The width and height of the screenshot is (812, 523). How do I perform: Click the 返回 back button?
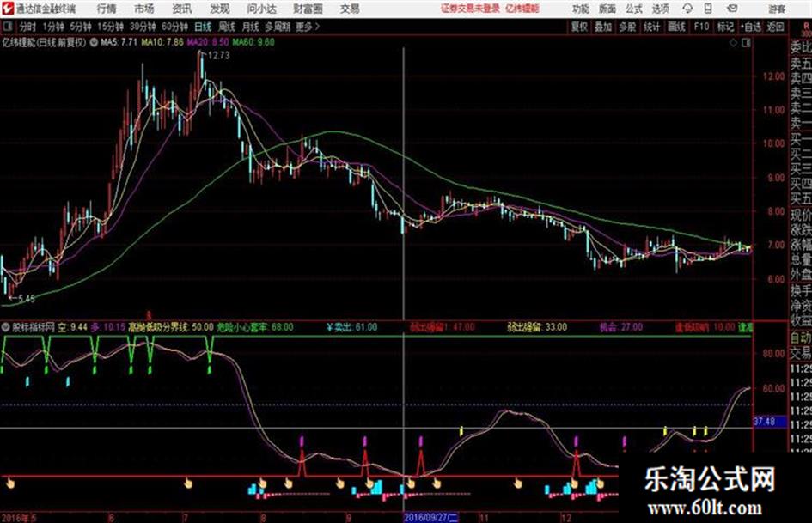pos(775,27)
